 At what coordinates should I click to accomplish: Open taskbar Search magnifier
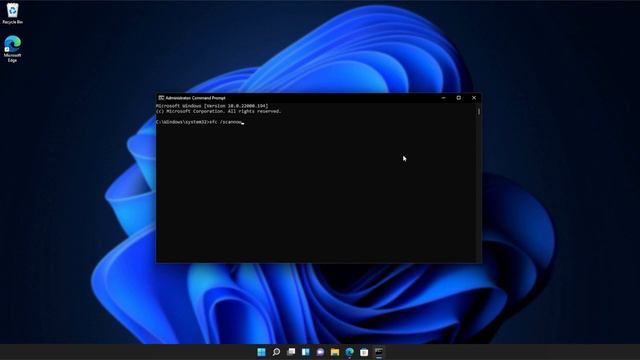pyautogui.click(x=276, y=352)
